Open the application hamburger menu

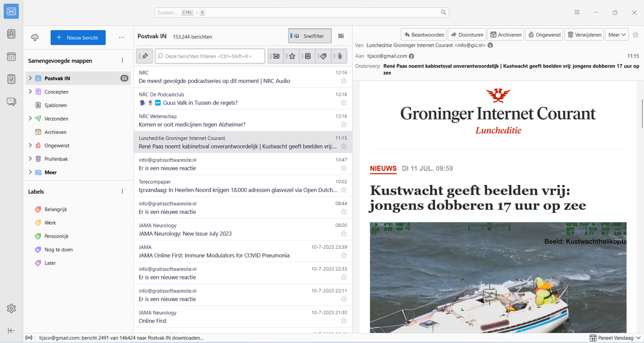(577, 12)
